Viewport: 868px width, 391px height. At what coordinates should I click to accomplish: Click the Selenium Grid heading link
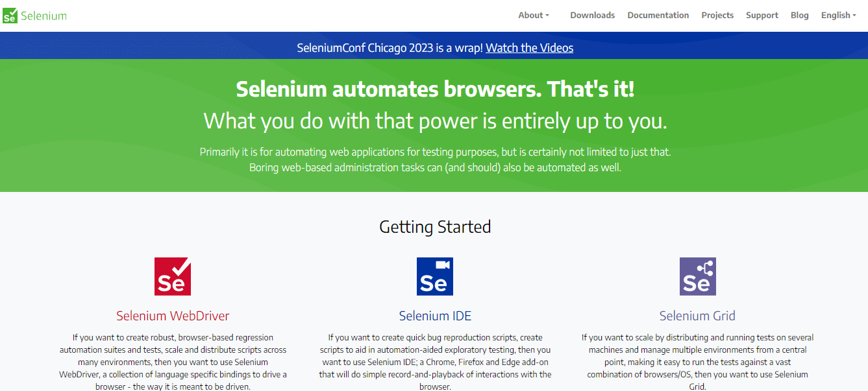(x=697, y=316)
